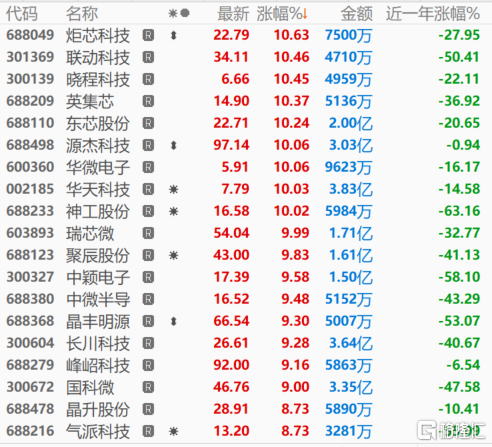Click the R badge for 聚辰股份
Viewport: 492px width, 447px height.
pyautogui.click(x=148, y=255)
